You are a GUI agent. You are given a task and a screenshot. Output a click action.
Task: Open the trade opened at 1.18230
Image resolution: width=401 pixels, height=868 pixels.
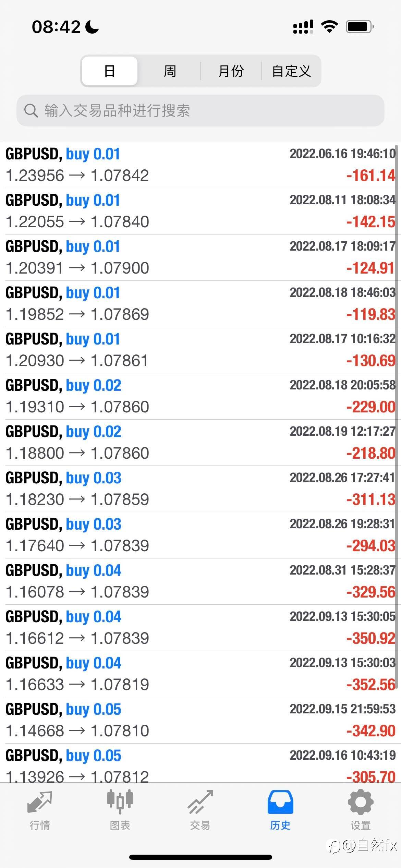point(200,489)
